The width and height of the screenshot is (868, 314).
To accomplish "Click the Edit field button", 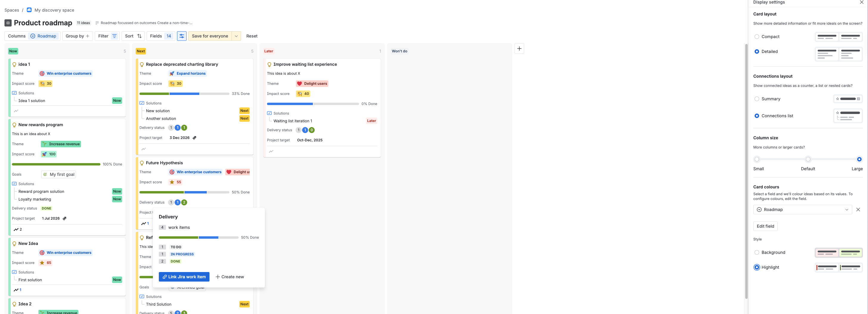I will [765, 226].
